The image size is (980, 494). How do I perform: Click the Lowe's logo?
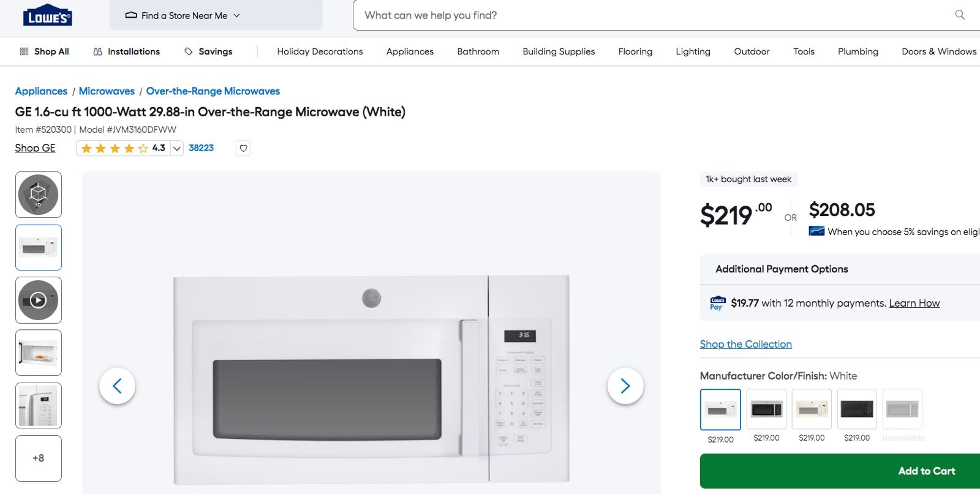(x=47, y=15)
